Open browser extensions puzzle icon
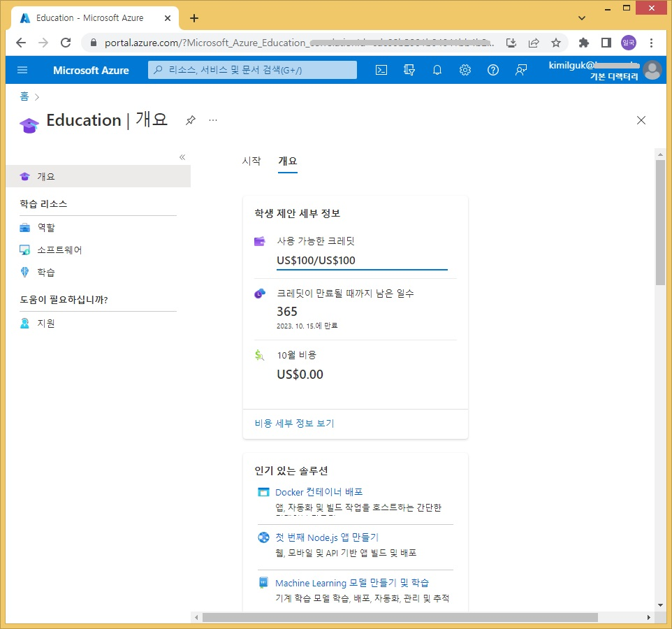This screenshot has height=629, width=672. click(584, 43)
